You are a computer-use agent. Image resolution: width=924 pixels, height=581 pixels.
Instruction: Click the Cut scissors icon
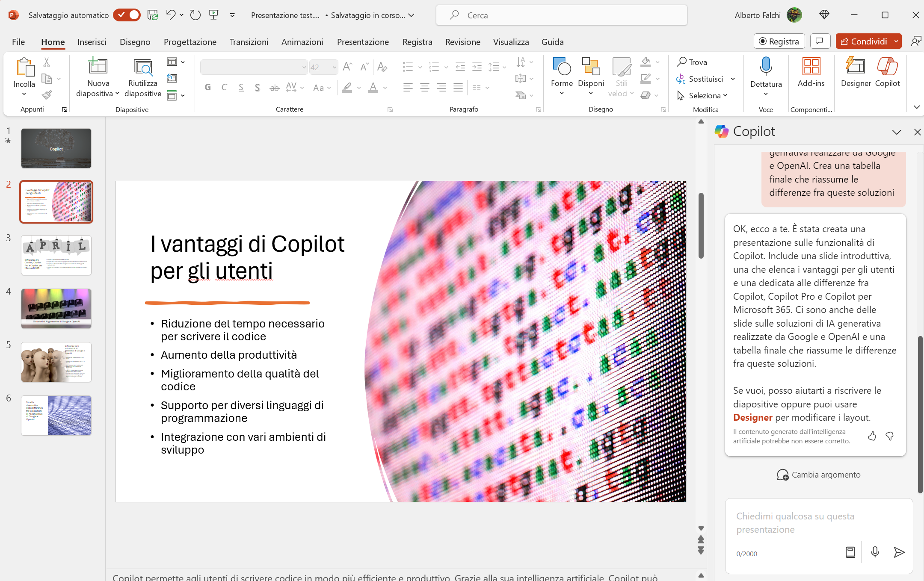click(x=47, y=62)
